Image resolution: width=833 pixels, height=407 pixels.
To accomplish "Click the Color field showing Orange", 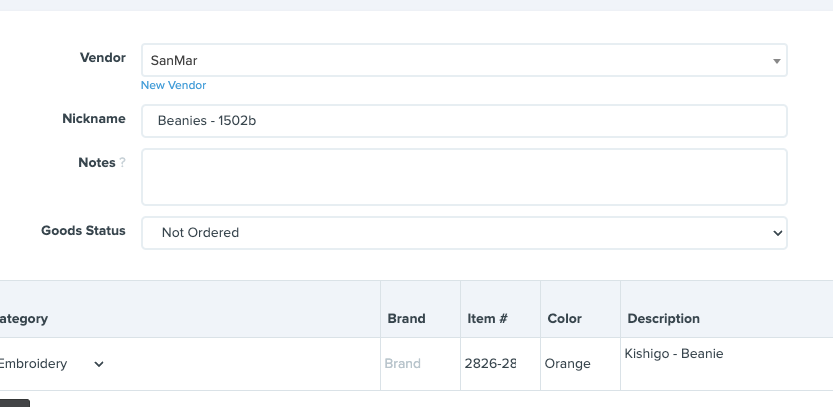I will (x=579, y=364).
